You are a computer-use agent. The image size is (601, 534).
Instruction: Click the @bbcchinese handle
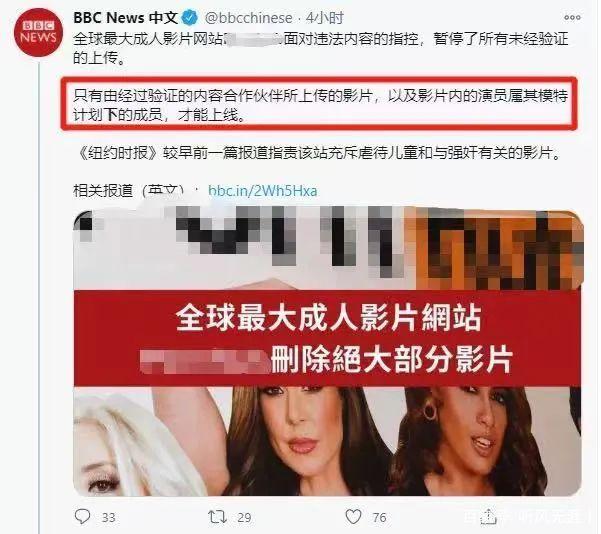(x=249, y=18)
